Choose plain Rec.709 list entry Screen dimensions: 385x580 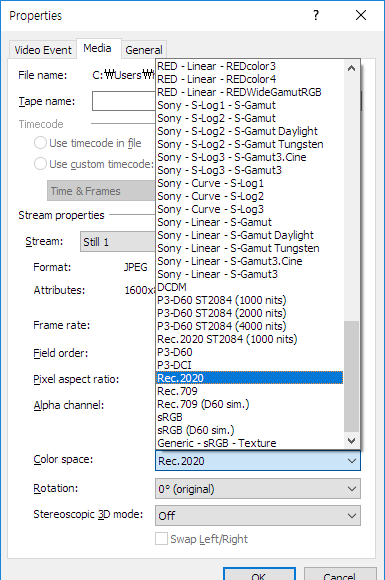point(250,391)
